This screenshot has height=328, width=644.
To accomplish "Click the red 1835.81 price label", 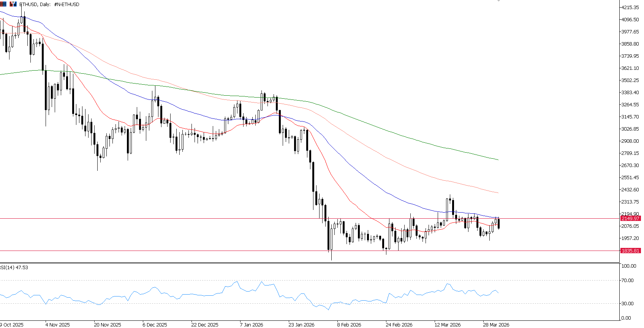I will (x=630, y=251).
